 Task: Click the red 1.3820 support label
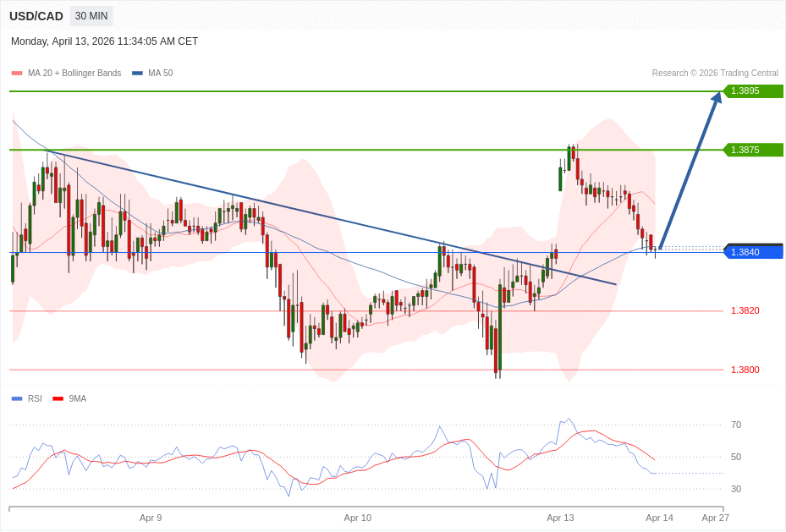click(x=745, y=310)
